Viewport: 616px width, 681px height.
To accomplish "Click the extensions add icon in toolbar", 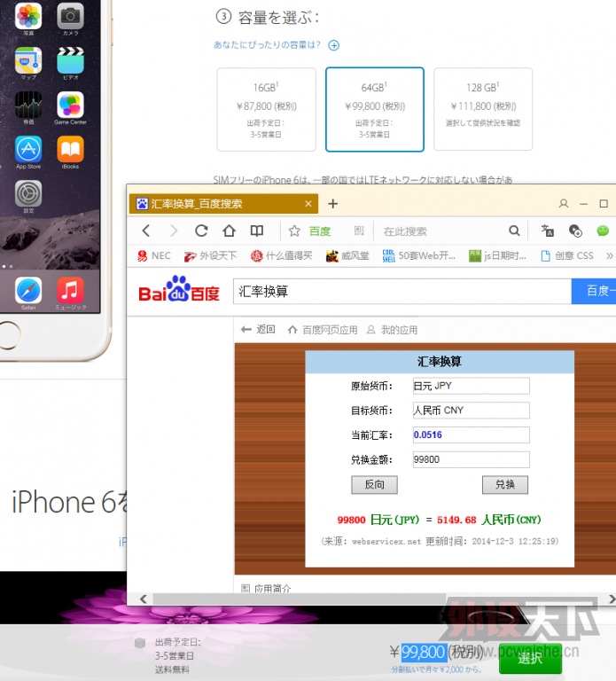I will pyautogui.click(x=575, y=231).
